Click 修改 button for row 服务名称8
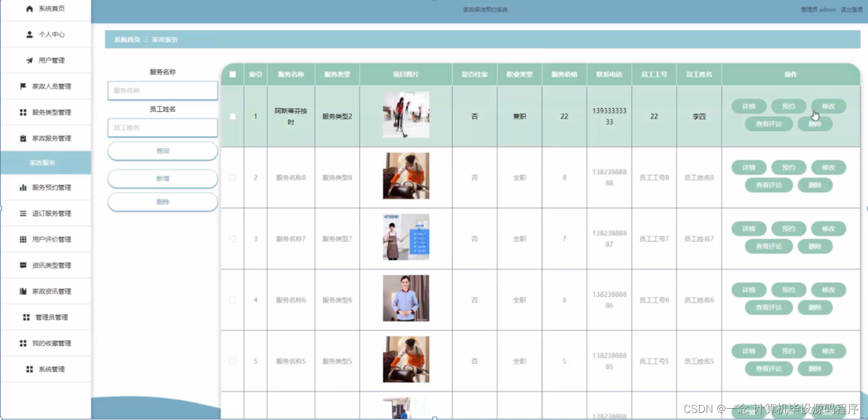Image resolution: width=868 pixels, height=420 pixels. pos(829,168)
